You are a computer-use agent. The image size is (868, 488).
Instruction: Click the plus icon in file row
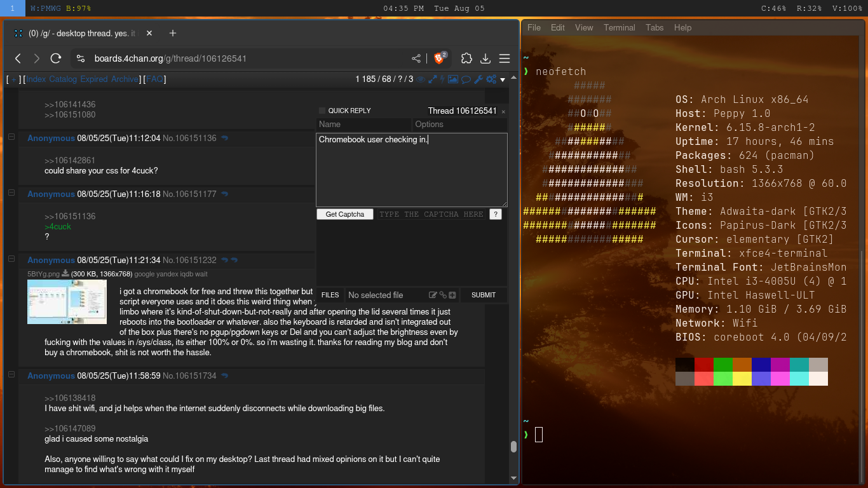pyautogui.click(x=452, y=295)
